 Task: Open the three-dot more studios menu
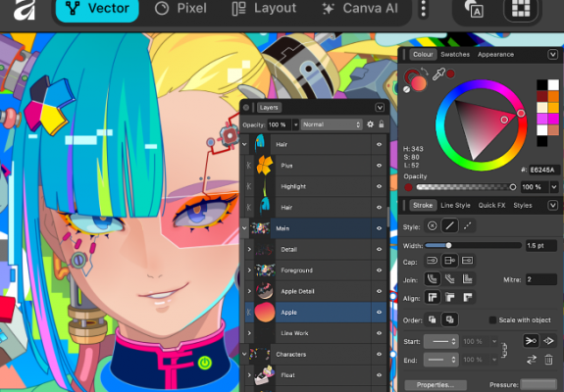coord(424,8)
